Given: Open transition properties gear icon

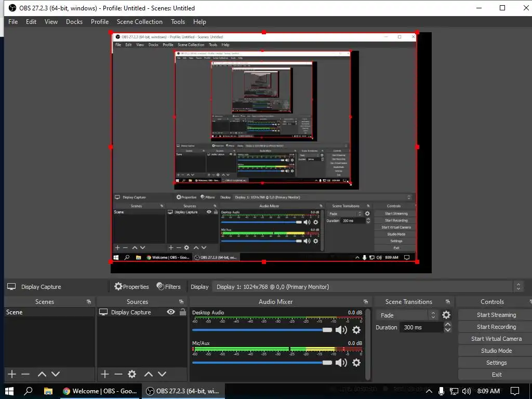Looking at the screenshot, I should 446,315.
